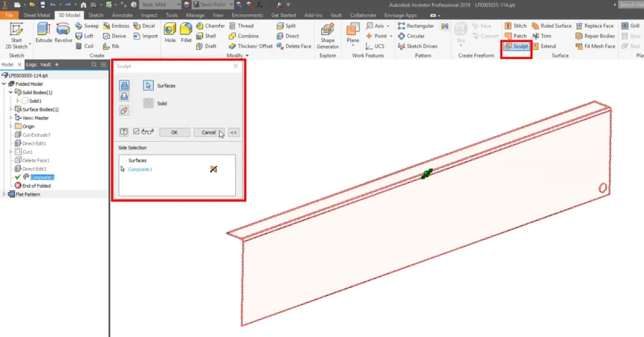
Task: Select Thicken/ Offset tool
Action: pos(251,46)
